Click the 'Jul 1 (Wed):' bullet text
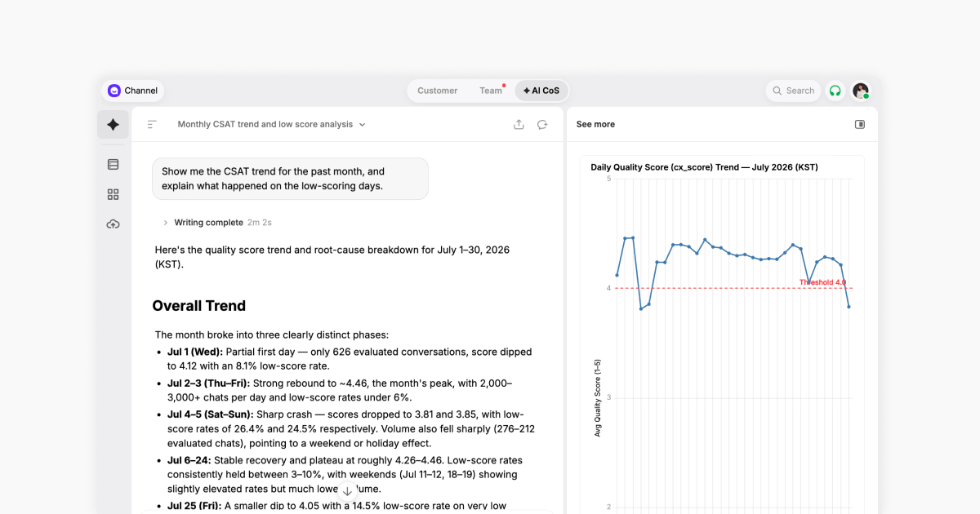Screen dimensions: 980x514 (x=194, y=352)
